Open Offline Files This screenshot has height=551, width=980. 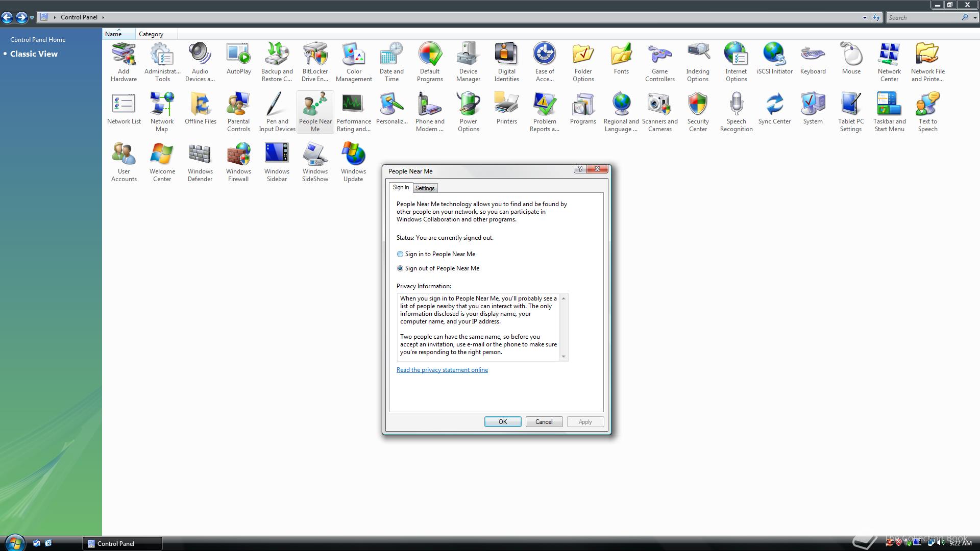click(x=200, y=108)
